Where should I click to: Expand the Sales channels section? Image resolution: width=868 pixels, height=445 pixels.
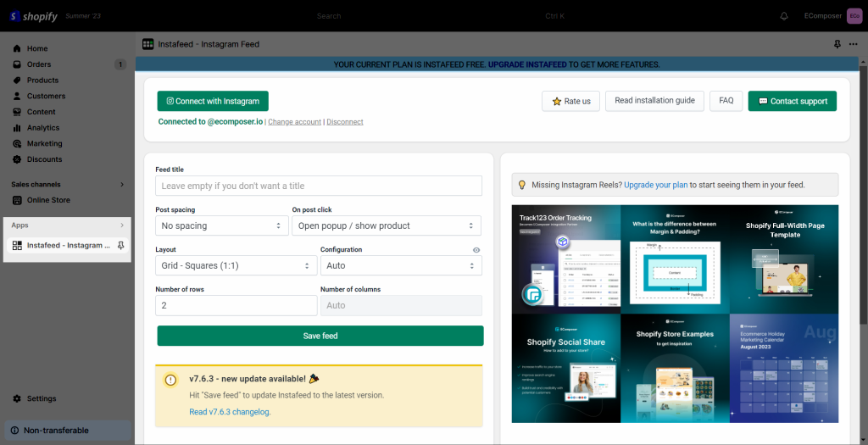coord(122,184)
